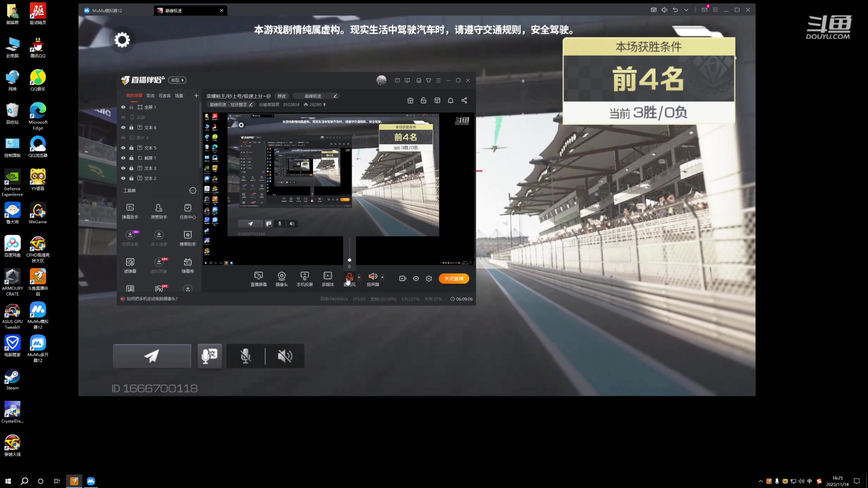Open toolbox more options circle
The image size is (868, 488).
pos(193,191)
